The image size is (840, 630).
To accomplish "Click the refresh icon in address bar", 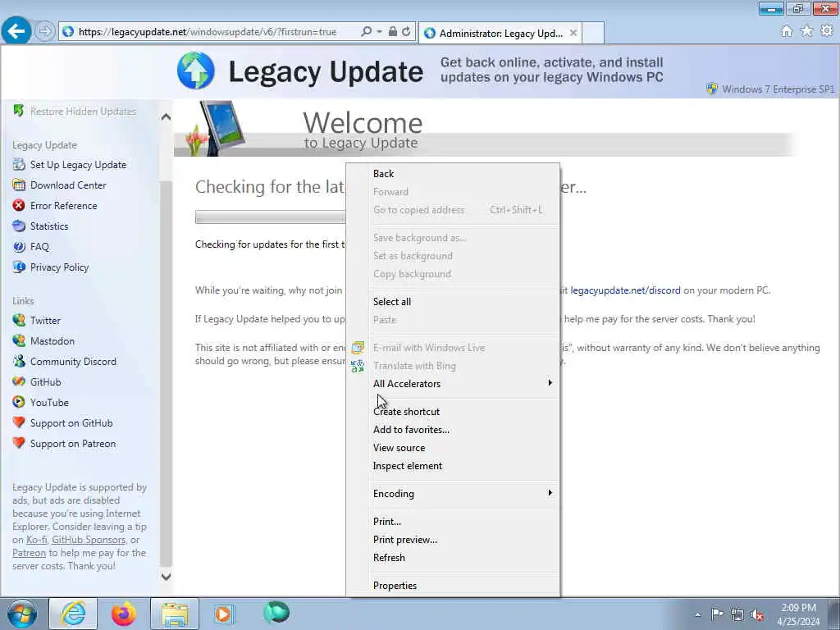I will (406, 32).
